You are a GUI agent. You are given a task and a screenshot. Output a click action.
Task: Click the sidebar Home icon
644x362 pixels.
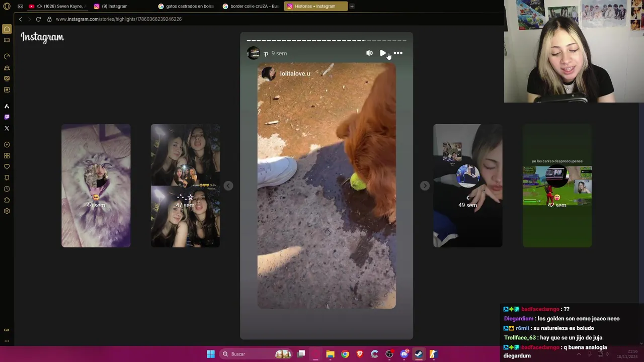point(7,29)
